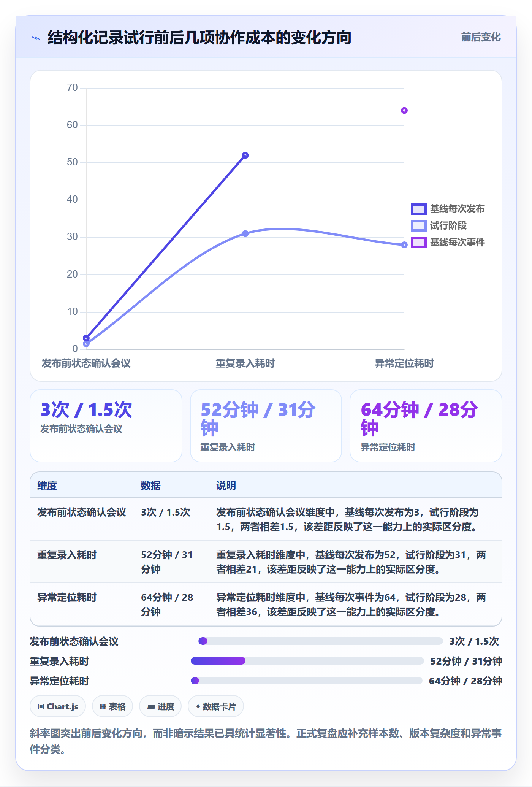Click the 发布前状态确认会议 x-axis label
Image resolution: width=532 pixels, height=787 pixels.
point(86,363)
